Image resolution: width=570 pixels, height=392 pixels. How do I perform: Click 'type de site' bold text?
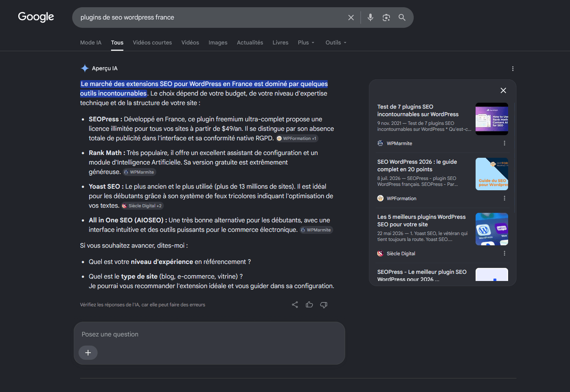click(139, 277)
